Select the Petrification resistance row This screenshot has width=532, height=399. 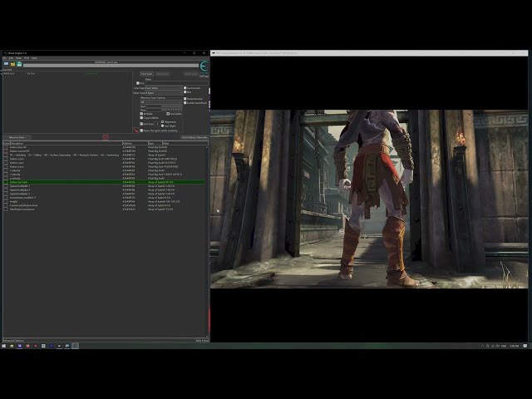pos(104,209)
